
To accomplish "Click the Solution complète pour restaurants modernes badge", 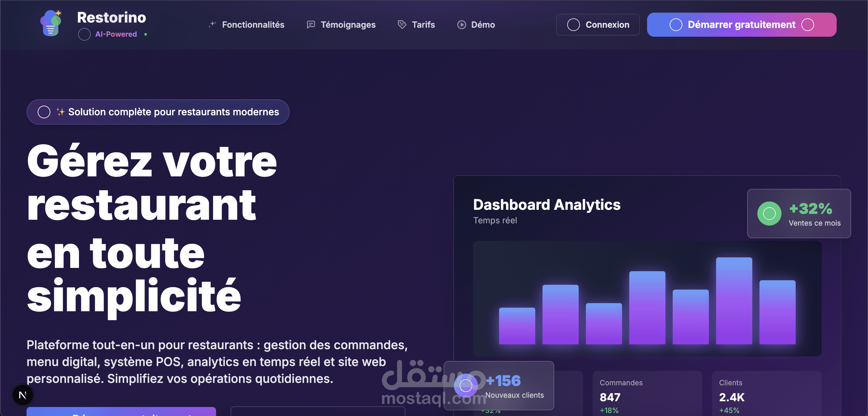I will [158, 112].
